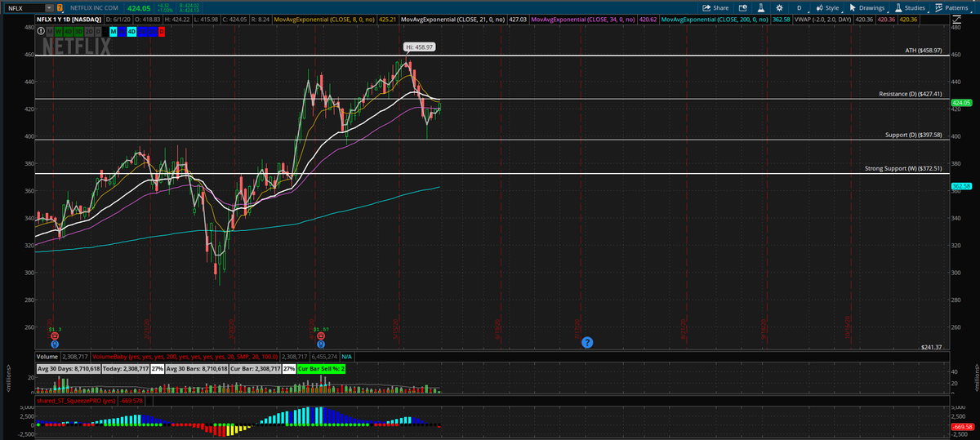
Task: Click the N/A volume value label
Action: [346, 357]
